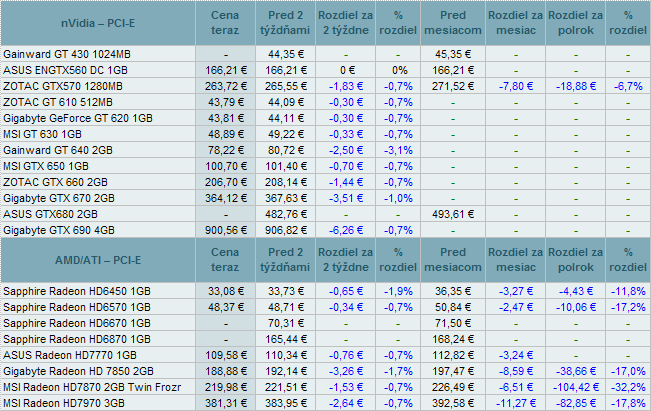The height and width of the screenshot is (411, 651).
Task: Click the Gainward GT 430 1024MB row name
Action: (x=67, y=54)
